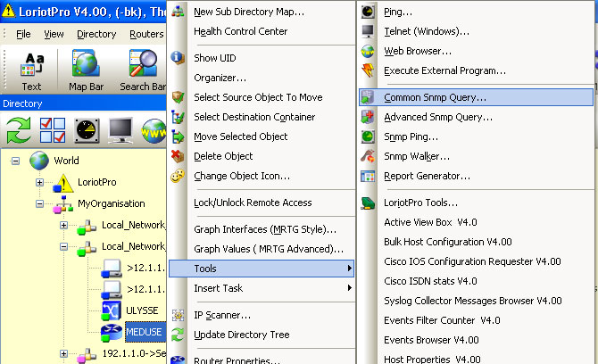The height and width of the screenshot is (364, 598).
Task: Click the Advanced Snmp Query icon
Action: point(368,117)
